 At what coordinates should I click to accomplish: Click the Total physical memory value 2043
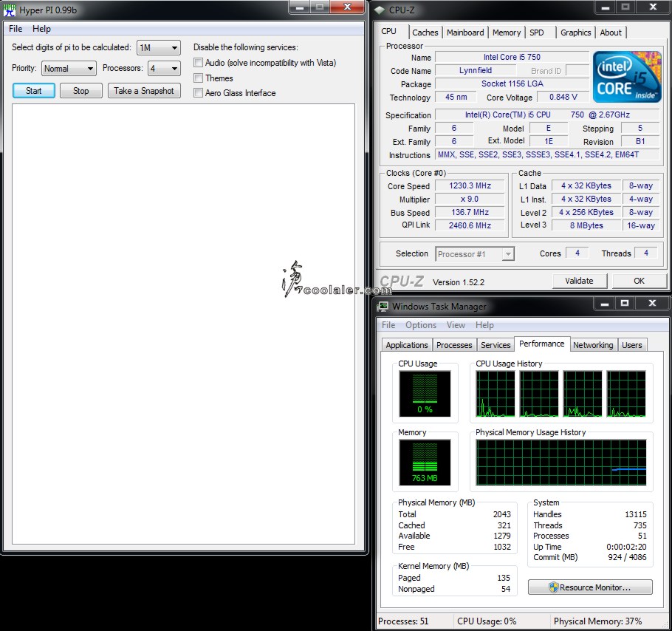(x=502, y=514)
